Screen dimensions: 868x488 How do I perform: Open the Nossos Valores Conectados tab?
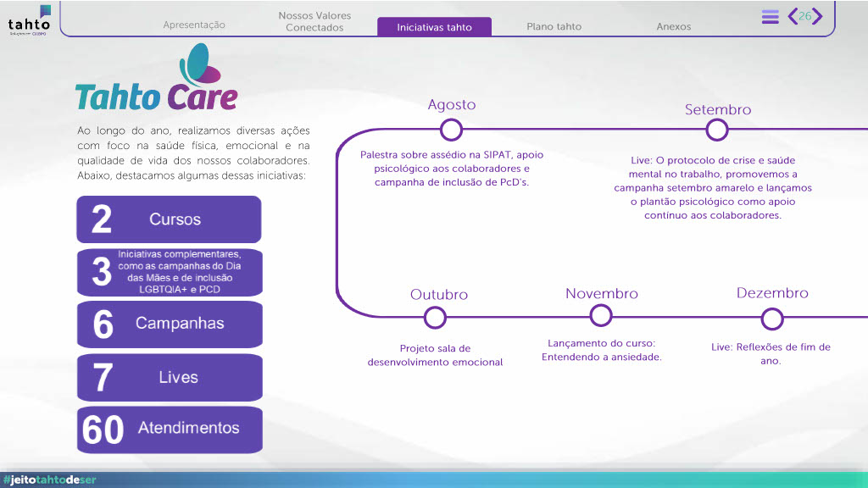[314, 21]
